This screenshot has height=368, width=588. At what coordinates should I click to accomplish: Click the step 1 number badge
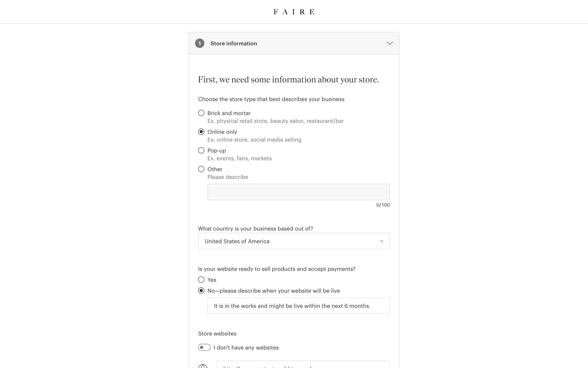pyautogui.click(x=200, y=43)
